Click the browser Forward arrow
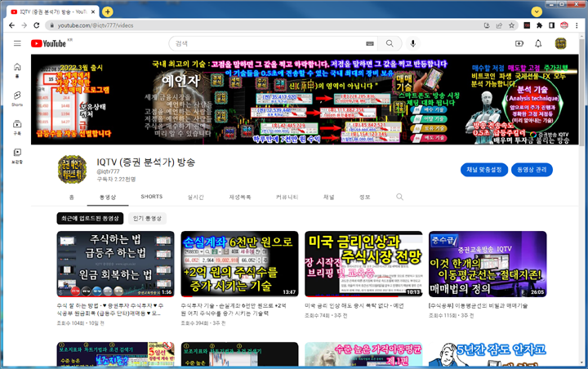588x369 pixels. [x=24, y=25]
